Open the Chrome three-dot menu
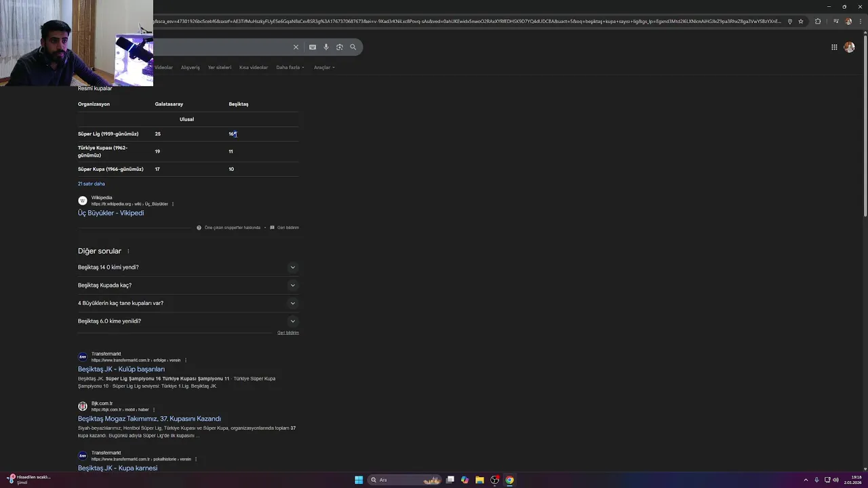 [x=860, y=21]
